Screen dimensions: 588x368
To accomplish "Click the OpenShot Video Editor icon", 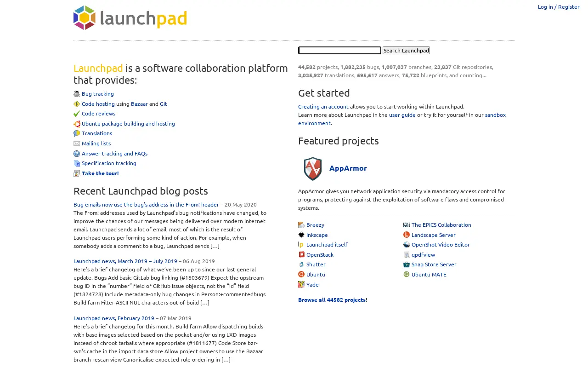I will tap(407, 245).
